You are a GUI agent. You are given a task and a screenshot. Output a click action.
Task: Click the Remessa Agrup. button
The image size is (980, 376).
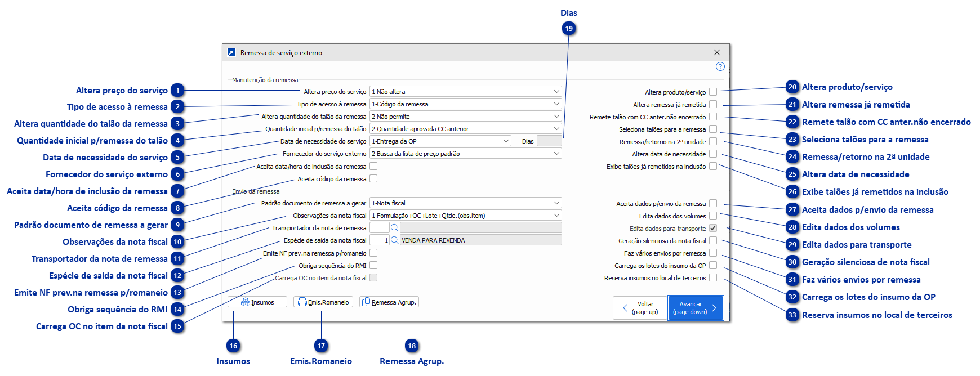[x=389, y=302]
